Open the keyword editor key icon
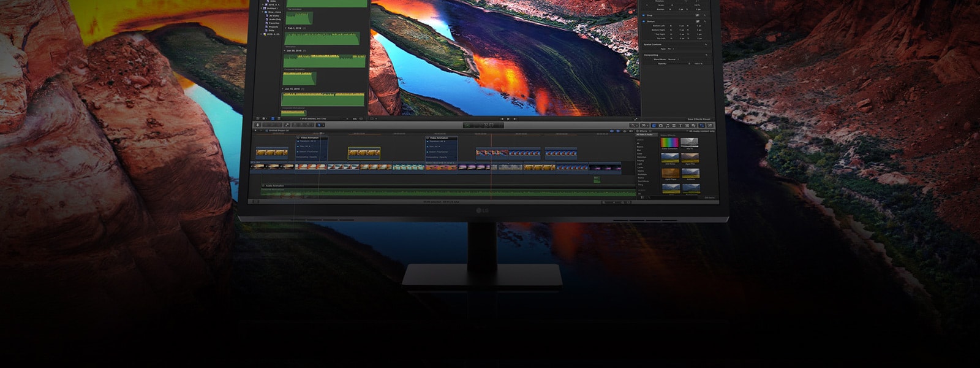 287,125
